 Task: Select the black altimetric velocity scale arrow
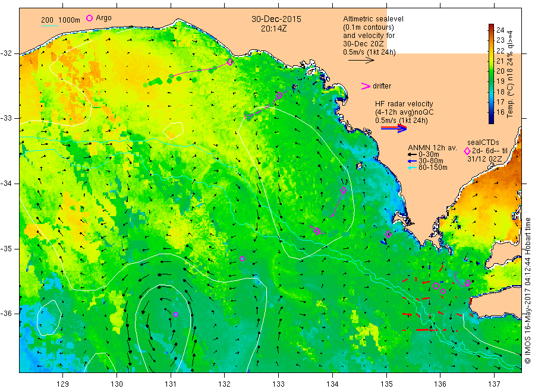click(361, 61)
